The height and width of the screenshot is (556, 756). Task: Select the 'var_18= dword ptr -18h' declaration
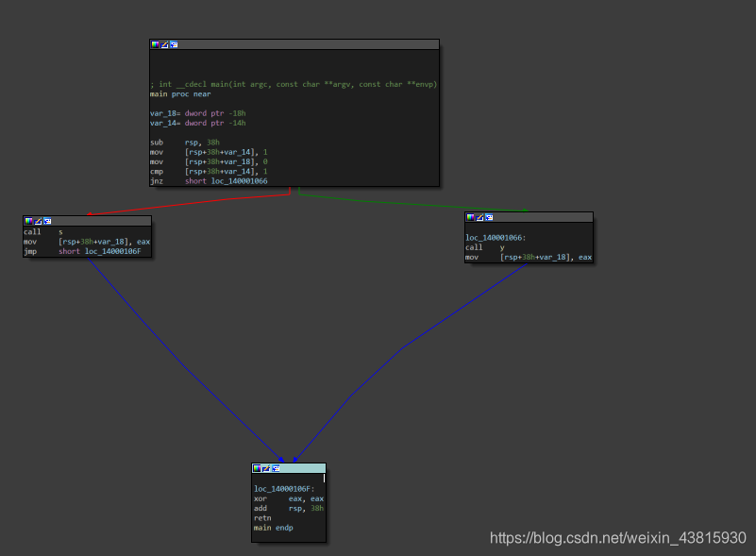pyautogui.click(x=197, y=113)
